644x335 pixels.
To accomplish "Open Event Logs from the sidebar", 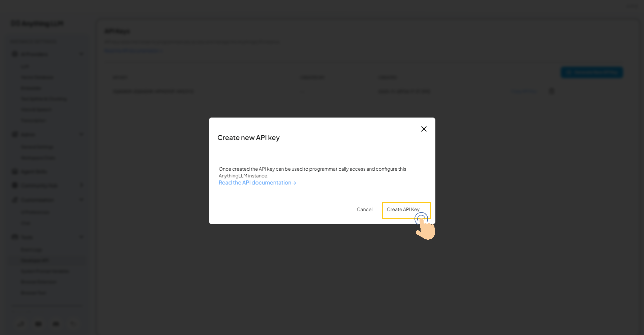I will coord(31,249).
